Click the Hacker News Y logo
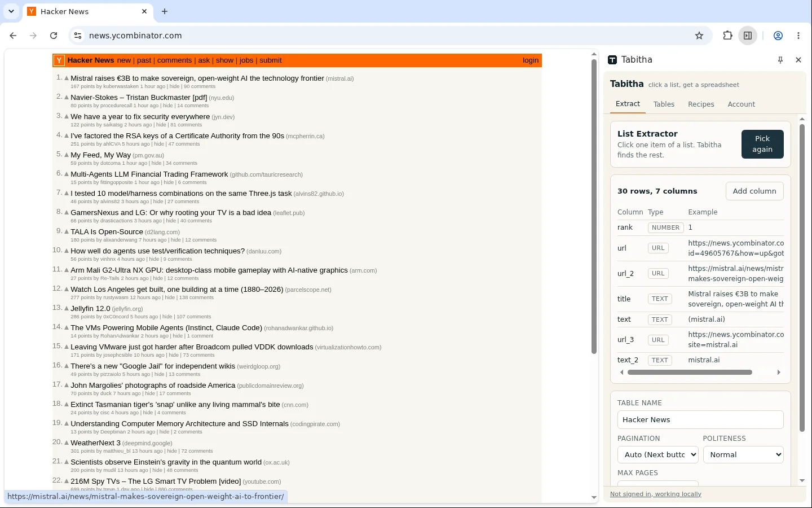812x508 pixels. click(x=59, y=60)
